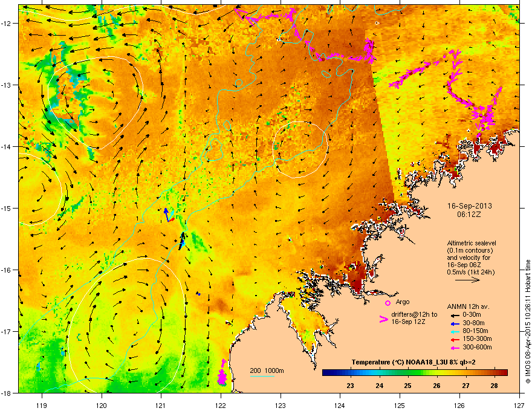Viewport: 532px width, 411px height.
Task: Click the Altimetric sealevel description text
Action: [x=471, y=257]
